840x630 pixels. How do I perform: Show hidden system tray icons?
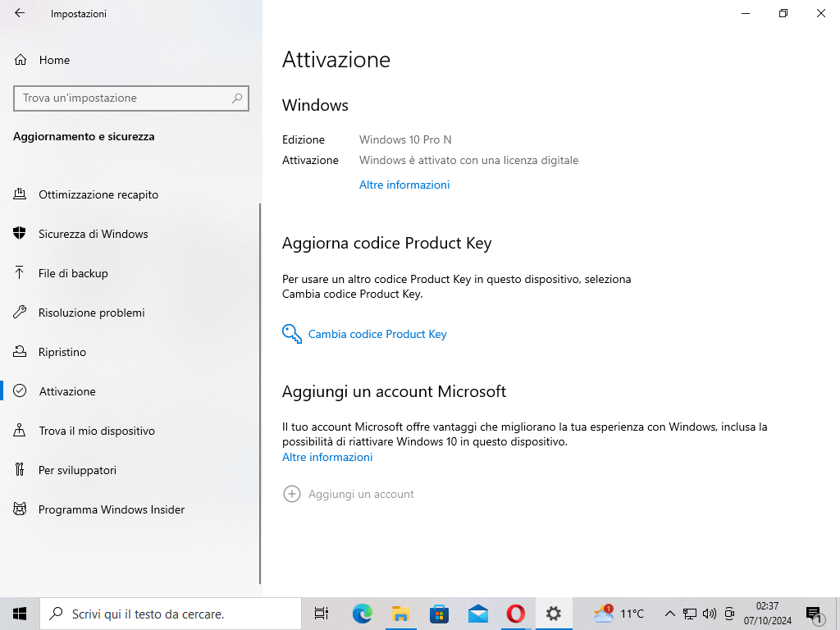click(669, 614)
